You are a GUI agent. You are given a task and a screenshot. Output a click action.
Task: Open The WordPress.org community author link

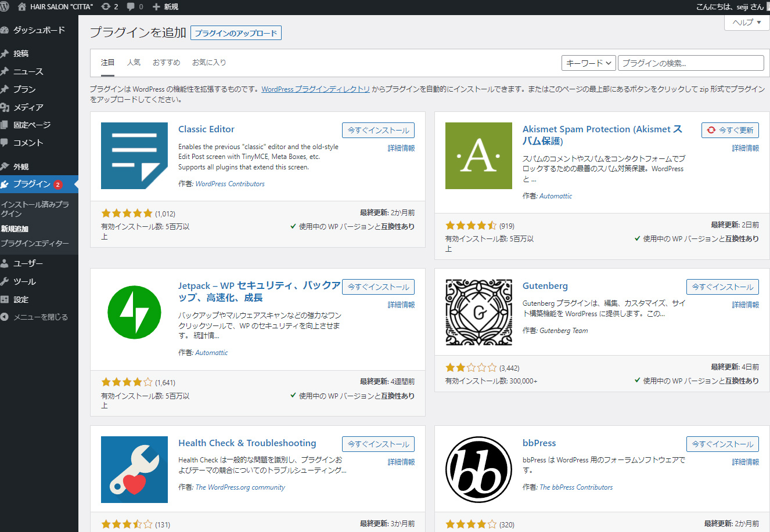pos(240,487)
